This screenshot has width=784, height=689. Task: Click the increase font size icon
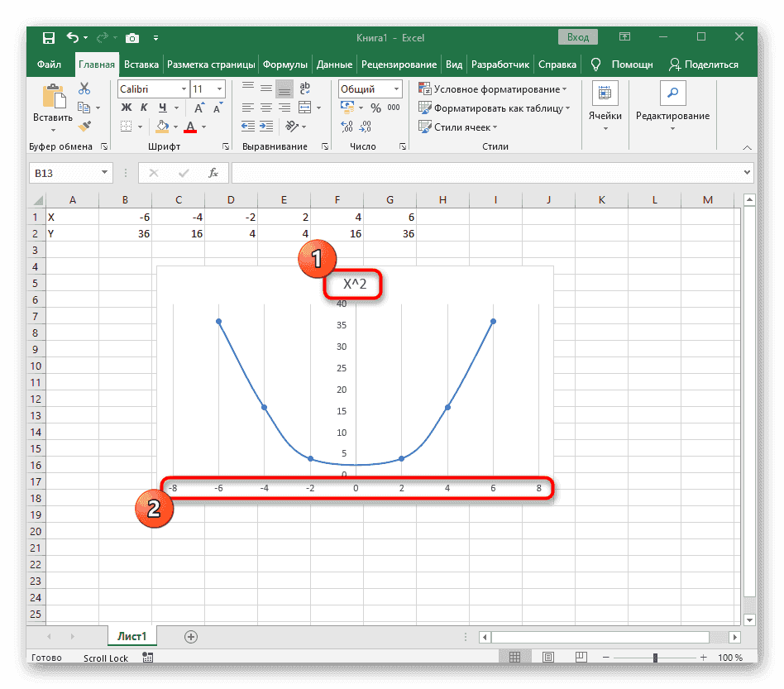click(x=198, y=108)
